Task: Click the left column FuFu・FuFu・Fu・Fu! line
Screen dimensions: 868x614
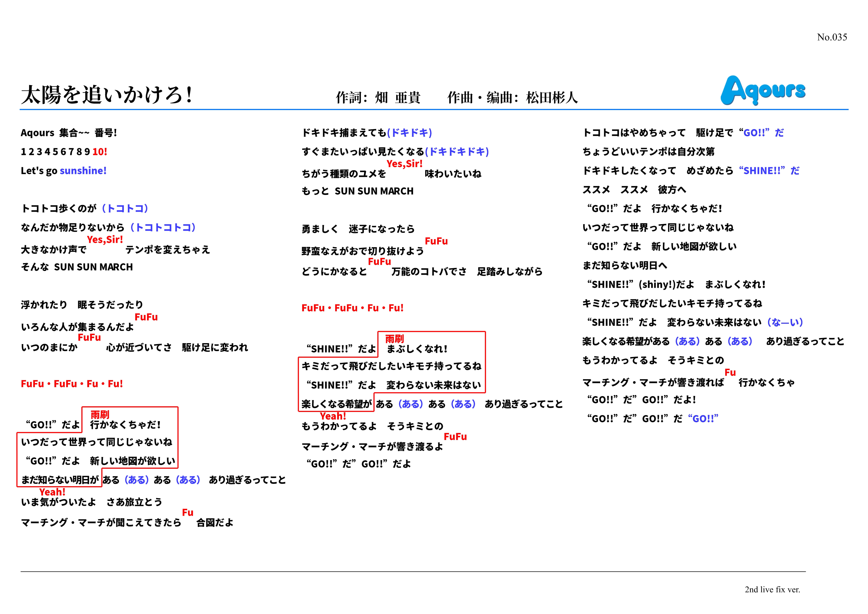Action: click(72, 384)
